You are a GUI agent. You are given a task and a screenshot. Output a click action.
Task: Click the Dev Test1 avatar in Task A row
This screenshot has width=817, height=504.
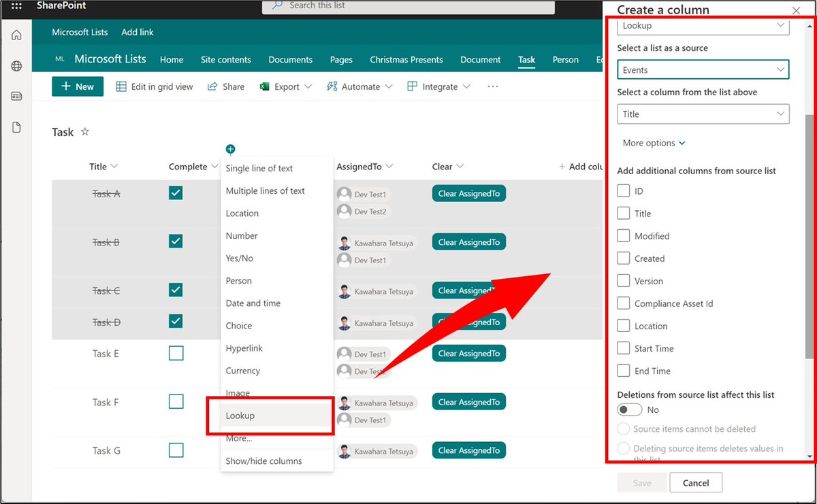click(345, 194)
